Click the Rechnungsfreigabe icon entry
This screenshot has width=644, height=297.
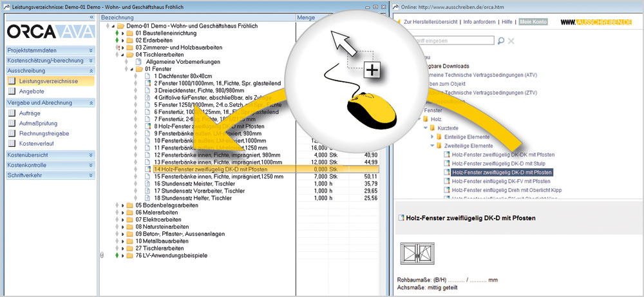(12, 133)
